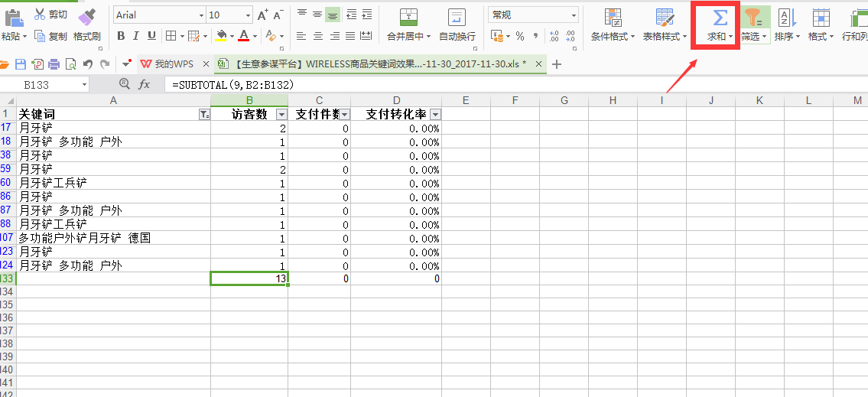Image resolution: width=868 pixels, height=397 pixels.
Task: Click cell containing 多功能户外铲月牙铲 德国
Action: pyautogui.click(x=113, y=238)
